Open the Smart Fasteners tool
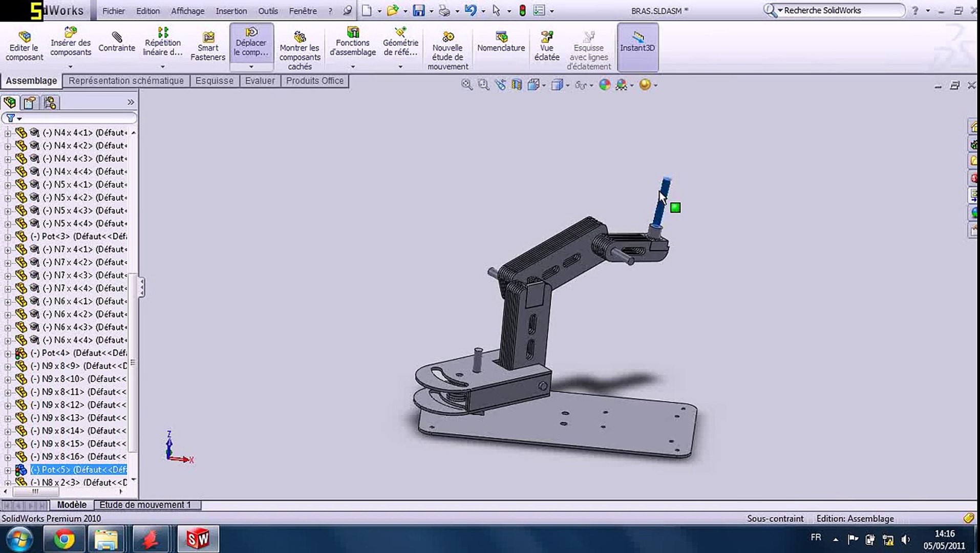980x553 pixels. coord(208,45)
